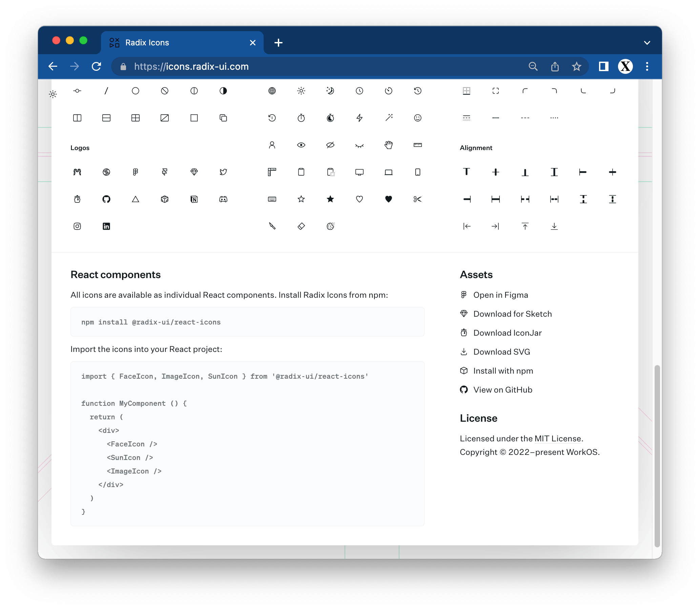700x609 pixels.
Task: Open the Install with npm link
Action: [496, 371]
